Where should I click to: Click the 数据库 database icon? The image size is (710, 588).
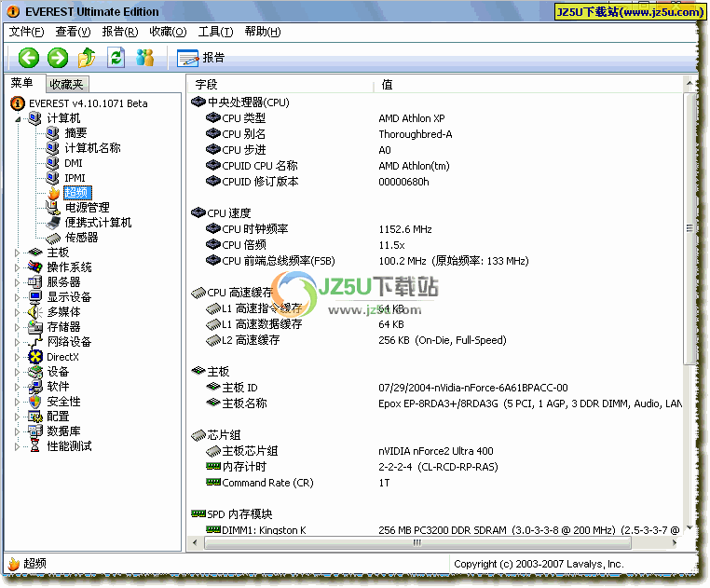[35, 431]
